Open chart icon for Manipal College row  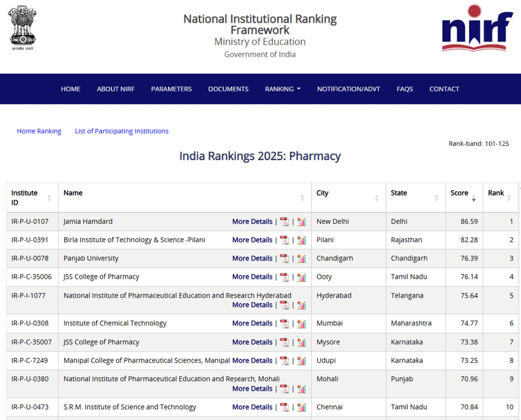[x=302, y=361]
